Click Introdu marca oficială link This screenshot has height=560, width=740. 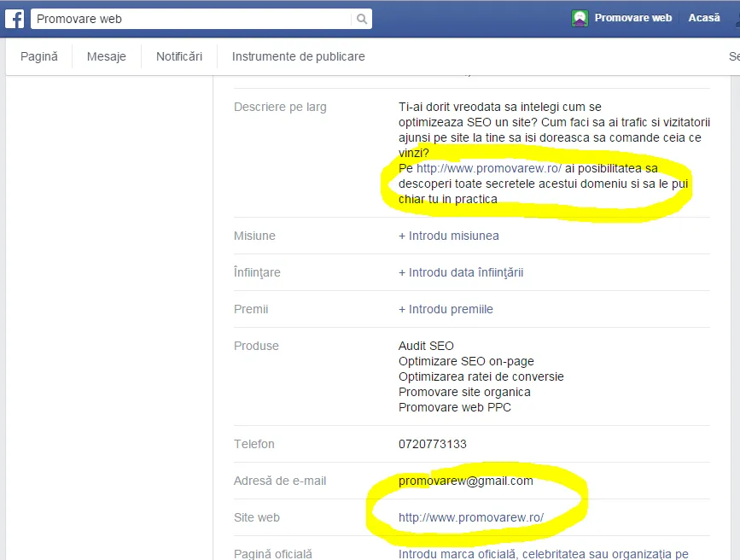(x=543, y=554)
